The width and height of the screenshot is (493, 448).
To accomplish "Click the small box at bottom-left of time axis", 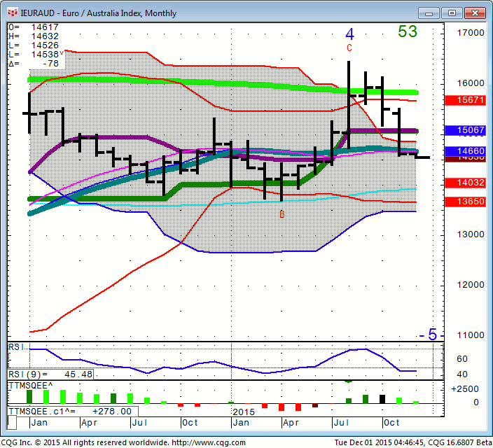I will (x=12, y=423).
